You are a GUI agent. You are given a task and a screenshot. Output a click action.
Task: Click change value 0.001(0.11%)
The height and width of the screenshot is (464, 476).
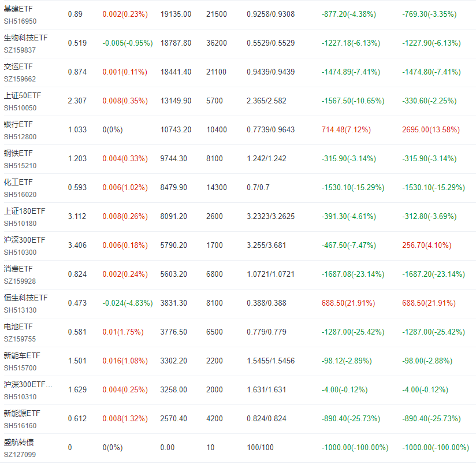(x=125, y=72)
